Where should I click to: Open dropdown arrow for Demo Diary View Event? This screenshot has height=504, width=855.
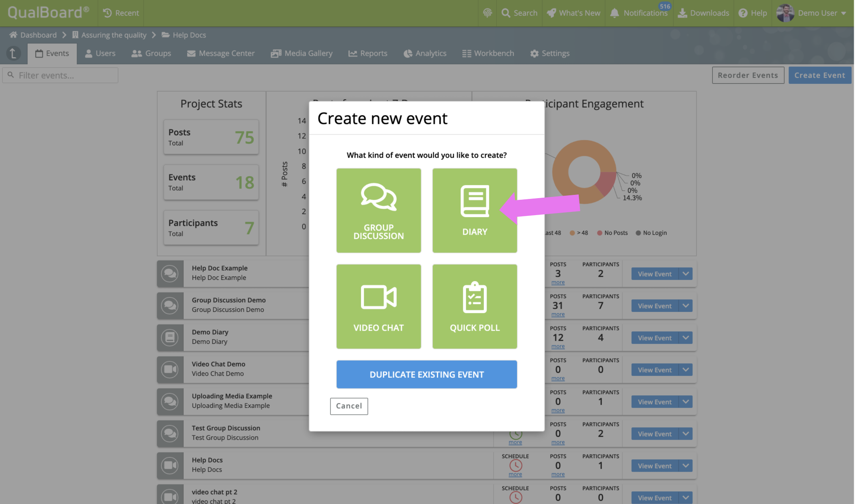point(686,338)
